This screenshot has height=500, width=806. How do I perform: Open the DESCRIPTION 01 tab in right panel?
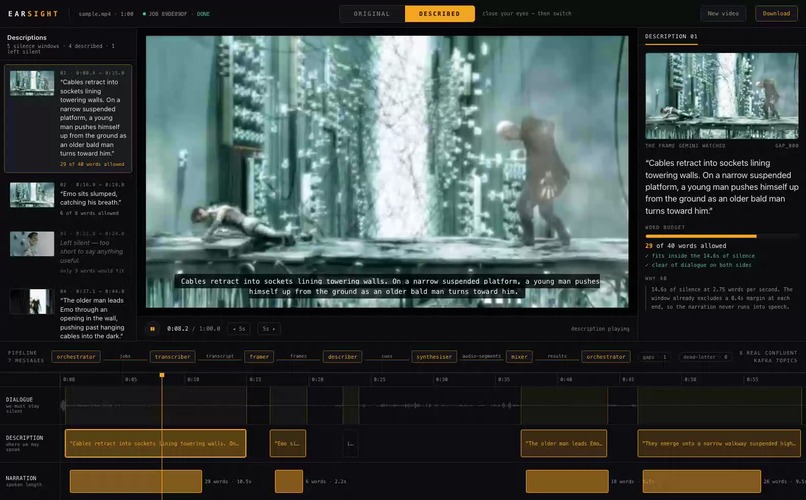pyautogui.click(x=671, y=37)
